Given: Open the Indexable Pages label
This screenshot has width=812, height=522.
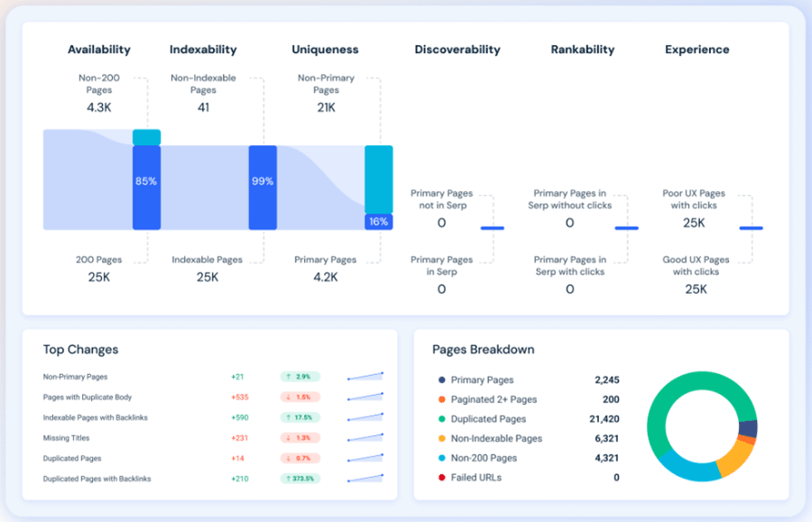Looking at the screenshot, I should click(x=208, y=260).
